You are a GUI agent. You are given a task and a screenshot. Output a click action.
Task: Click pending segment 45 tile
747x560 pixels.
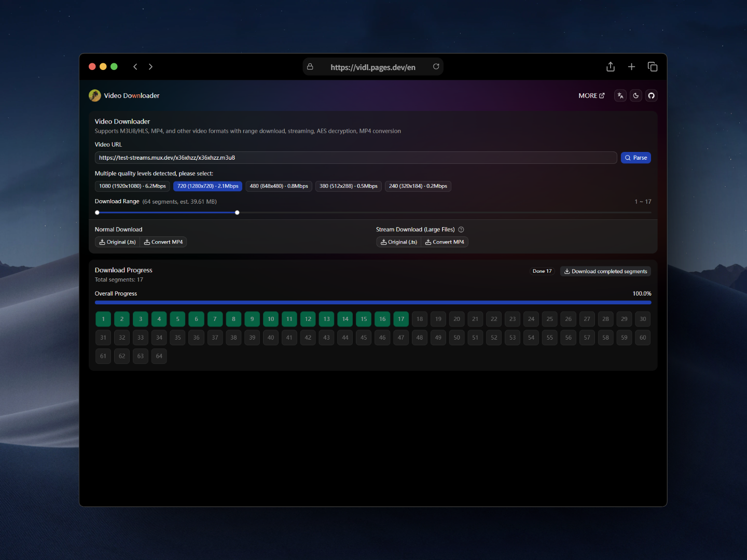364,338
